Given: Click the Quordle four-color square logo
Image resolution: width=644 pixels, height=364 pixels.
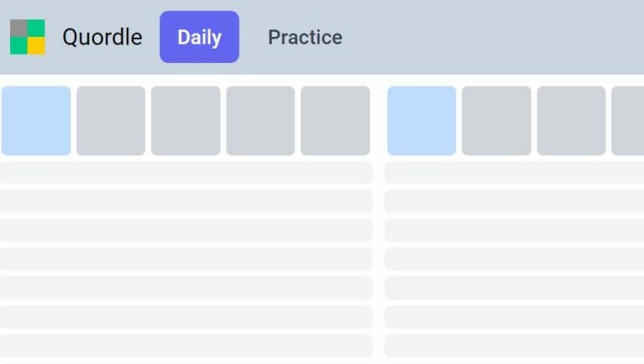Looking at the screenshot, I should pyautogui.click(x=28, y=37).
